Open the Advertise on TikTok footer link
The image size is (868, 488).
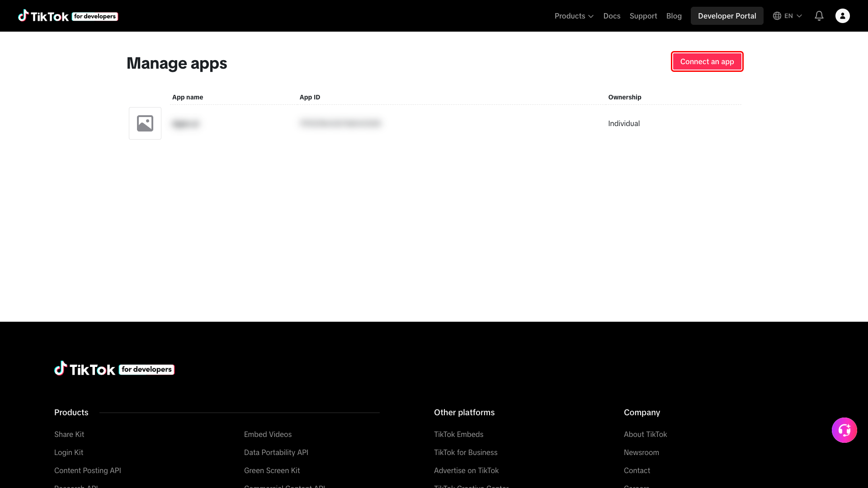(x=466, y=470)
